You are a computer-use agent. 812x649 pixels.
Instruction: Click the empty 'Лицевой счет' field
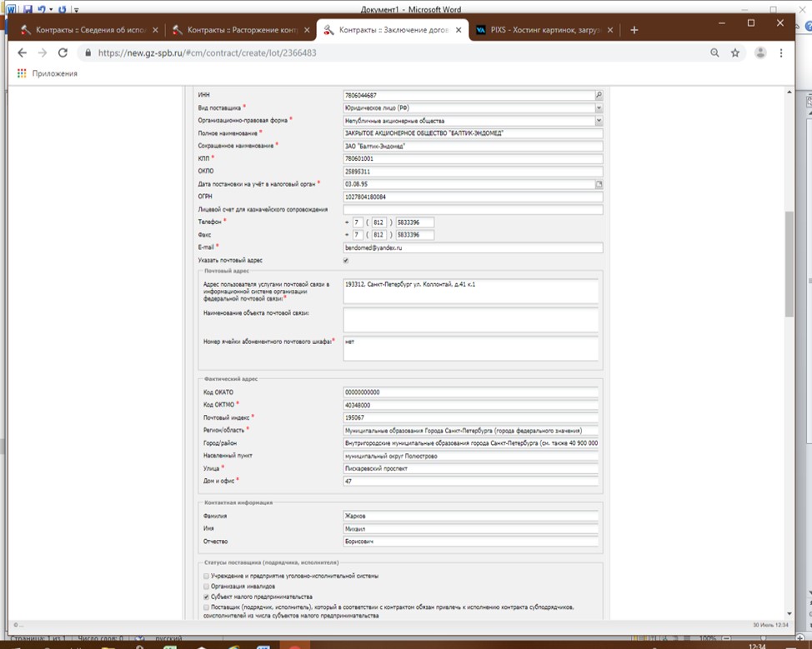tap(473, 210)
